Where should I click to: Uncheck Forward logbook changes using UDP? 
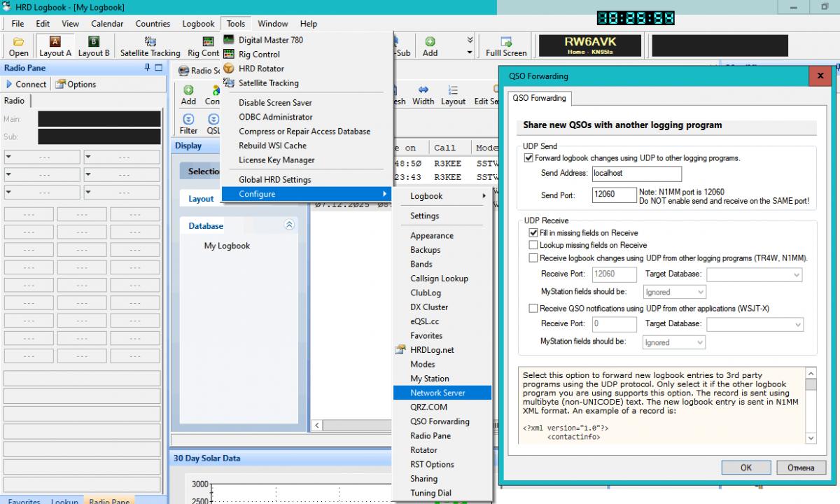528,158
